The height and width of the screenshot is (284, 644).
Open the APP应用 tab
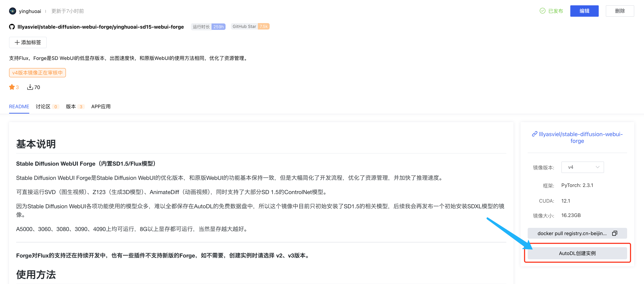tap(101, 107)
